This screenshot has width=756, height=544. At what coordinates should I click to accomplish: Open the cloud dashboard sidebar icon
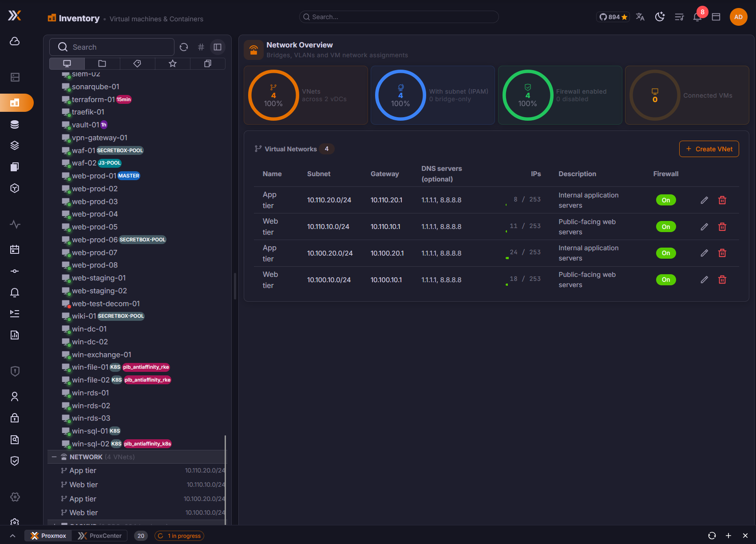15,41
